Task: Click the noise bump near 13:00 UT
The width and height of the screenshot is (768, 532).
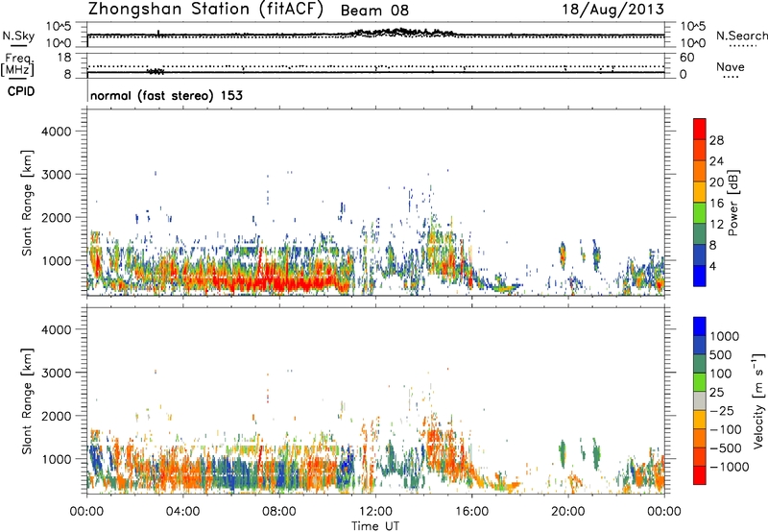Action: tap(399, 33)
